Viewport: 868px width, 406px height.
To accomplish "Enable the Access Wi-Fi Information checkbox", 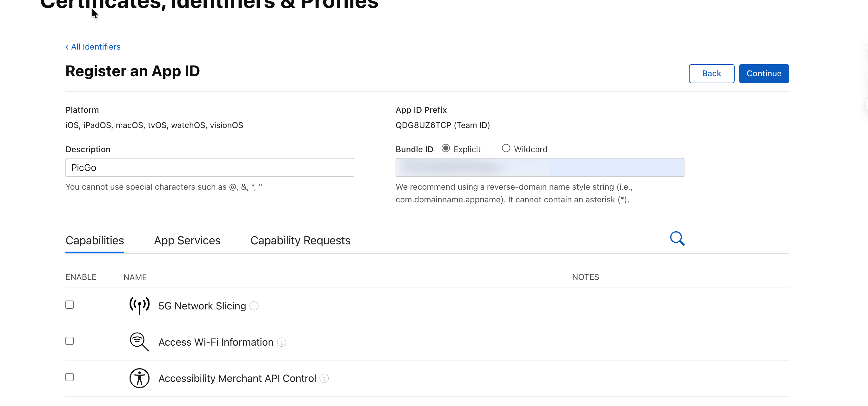I will [70, 341].
